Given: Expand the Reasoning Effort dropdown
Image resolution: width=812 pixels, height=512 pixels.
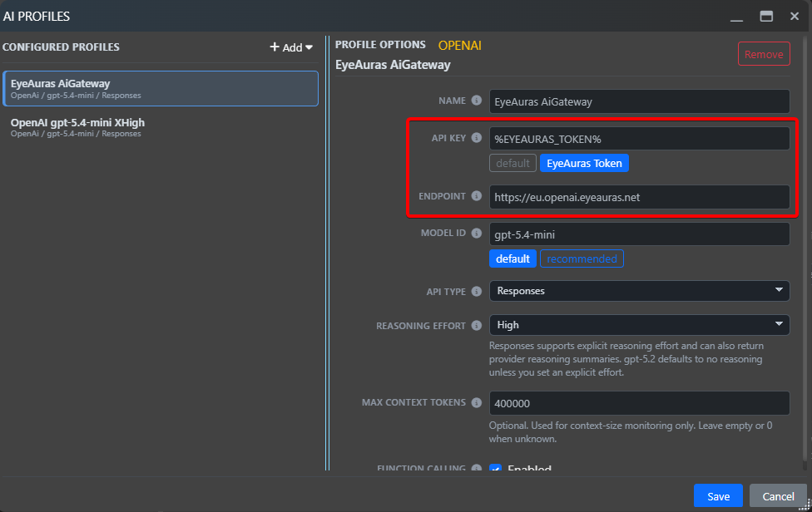Looking at the screenshot, I should click(x=638, y=324).
